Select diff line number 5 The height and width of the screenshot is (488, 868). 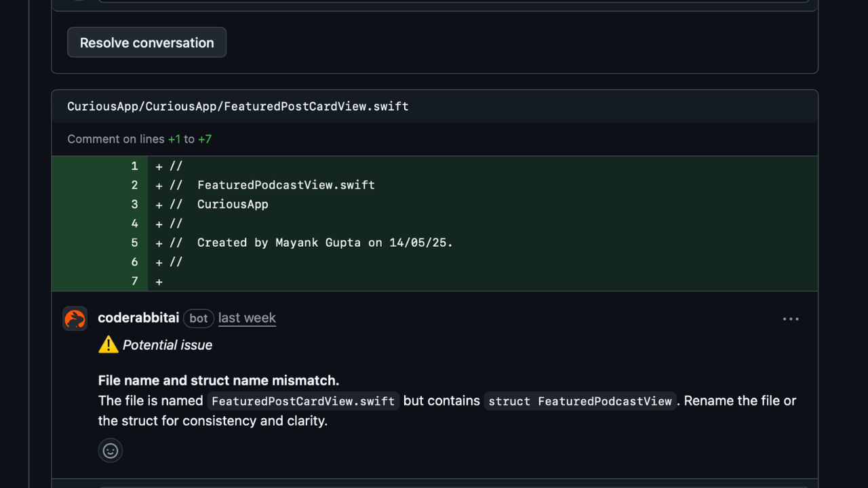click(134, 243)
